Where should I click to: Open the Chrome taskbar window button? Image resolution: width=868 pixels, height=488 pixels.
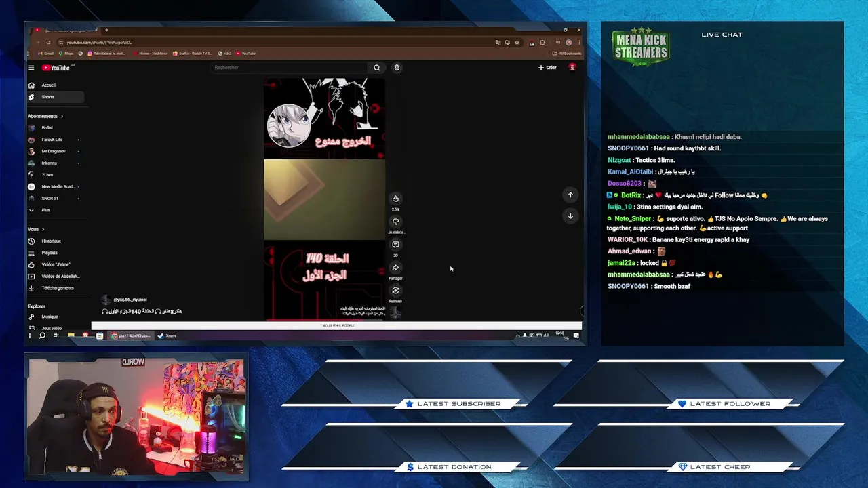pyautogui.click(x=132, y=335)
